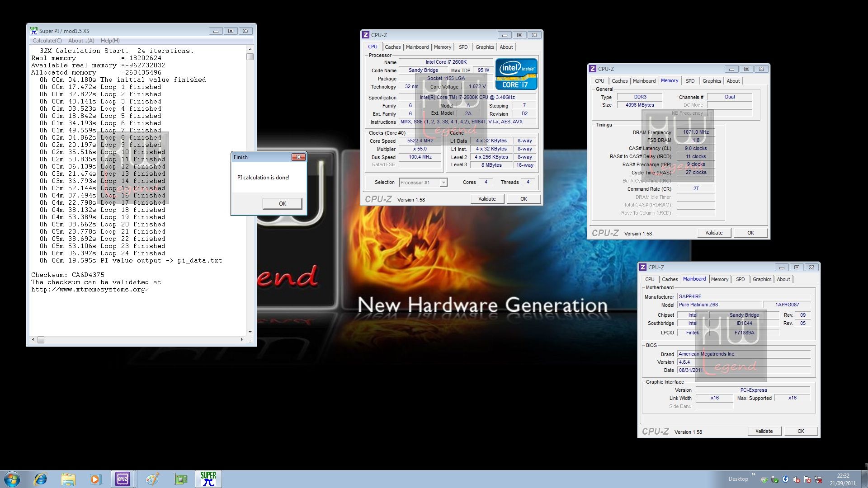This screenshot has height=488, width=868.
Task: Minimize the Super PI window
Action: coord(216,31)
